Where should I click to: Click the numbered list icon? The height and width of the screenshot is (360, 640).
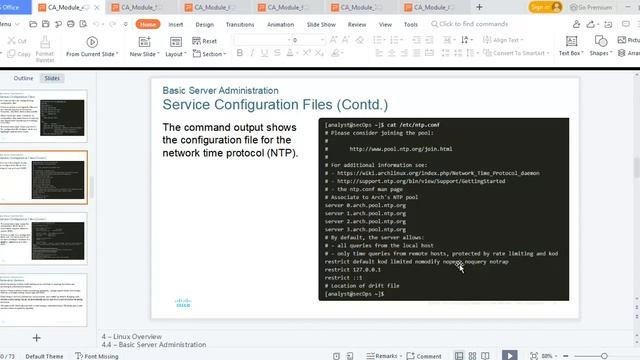coord(394,40)
